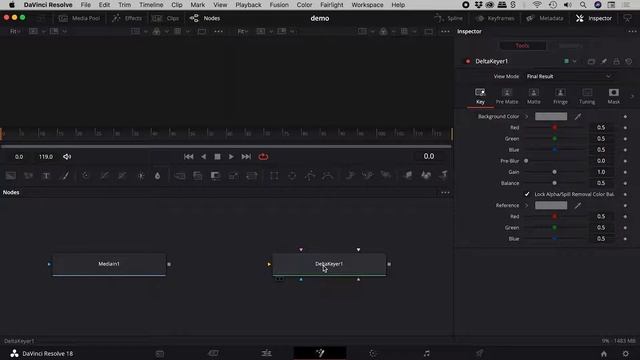The height and width of the screenshot is (360, 640).
Task: Toggle the Effects library panel
Action: pyautogui.click(x=127, y=18)
